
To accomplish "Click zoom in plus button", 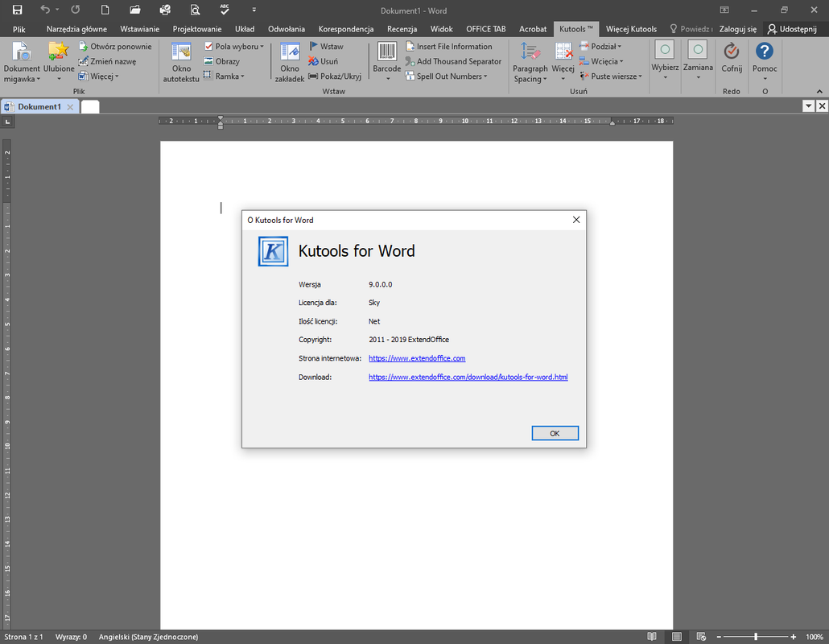I will 793,637.
